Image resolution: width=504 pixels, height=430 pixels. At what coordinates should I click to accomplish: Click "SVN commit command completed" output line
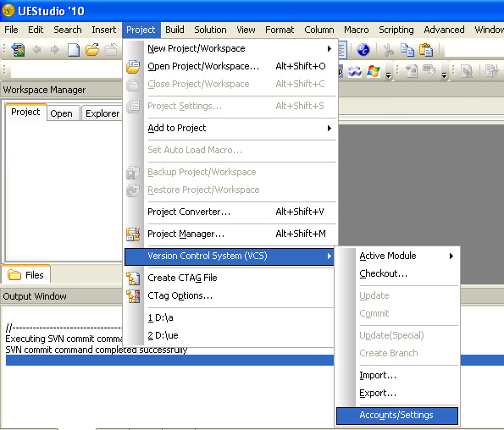[97, 350]
